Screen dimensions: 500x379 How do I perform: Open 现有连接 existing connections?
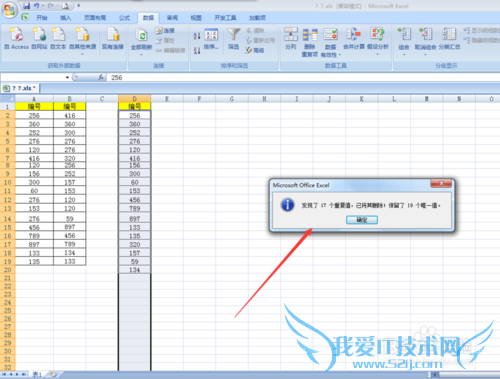[x=113, y=39]
